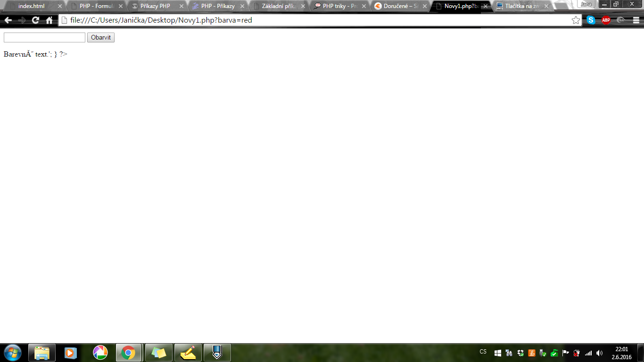Open the Adblock Plus extension
Viewport: 644px width, 362px height.
coord(606,20)
